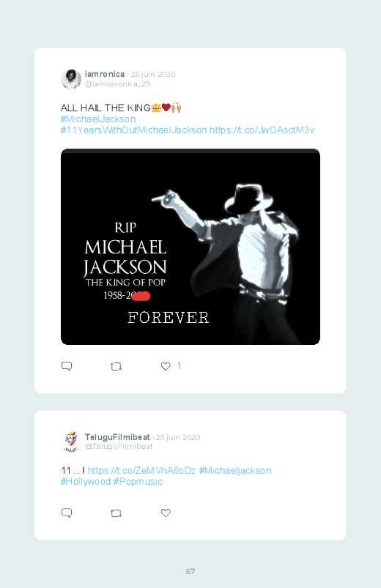The width and height of the screenshot is (381, 588).
Task: Open TeluguFilmibeat's profile avatar logo
Action: click(71, 442)
